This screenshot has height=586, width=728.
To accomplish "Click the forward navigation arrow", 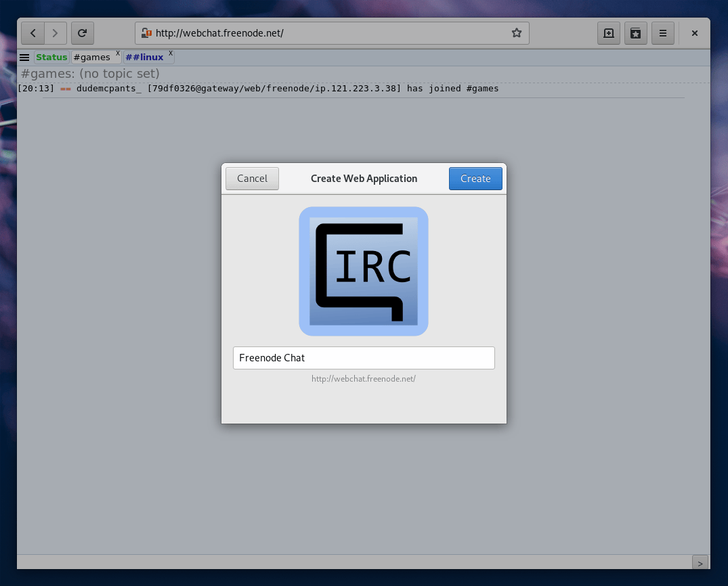I will click(56, 33).
